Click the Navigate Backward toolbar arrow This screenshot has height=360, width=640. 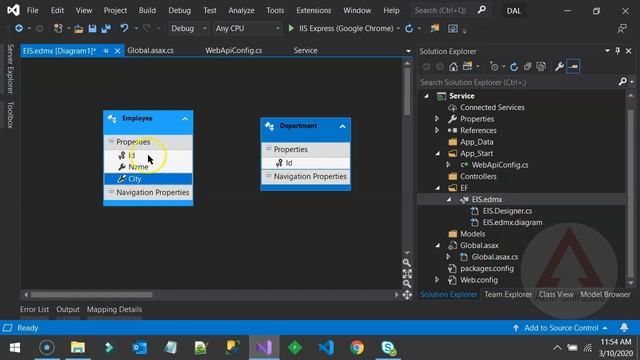point(19,28)
